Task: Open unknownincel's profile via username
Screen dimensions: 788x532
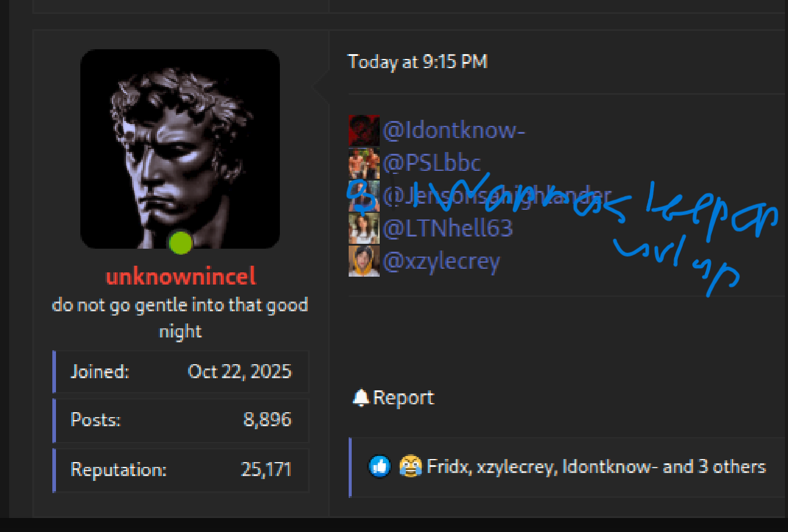Action: pos(180,277)
